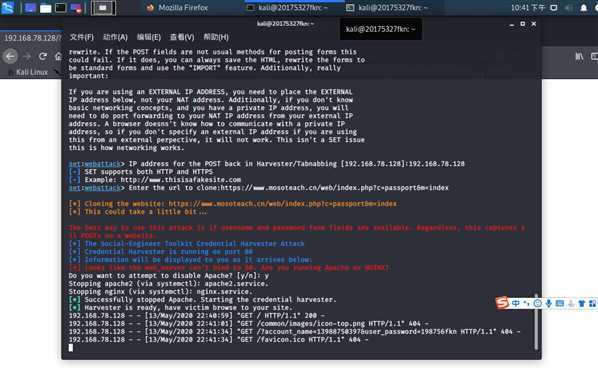The image size is (598, 386).
Task: Click the 10:41 clock in panel
Action: click(528, 8)
